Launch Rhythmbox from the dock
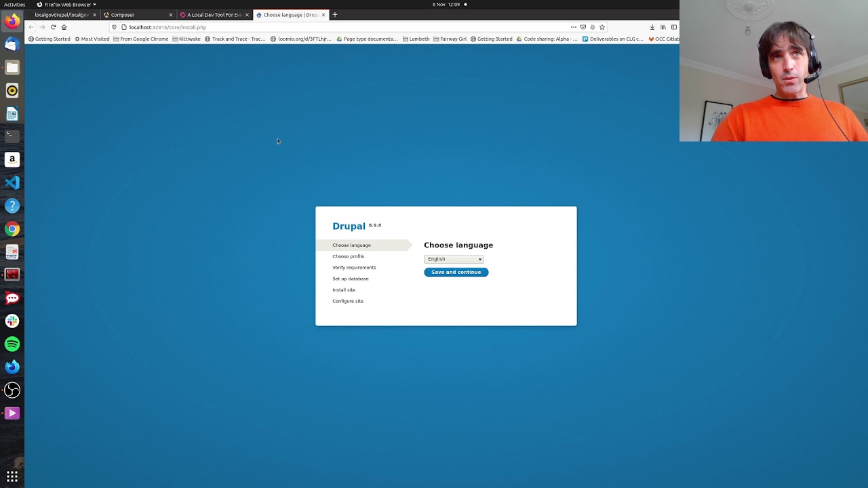 click(x=12, y=90)
